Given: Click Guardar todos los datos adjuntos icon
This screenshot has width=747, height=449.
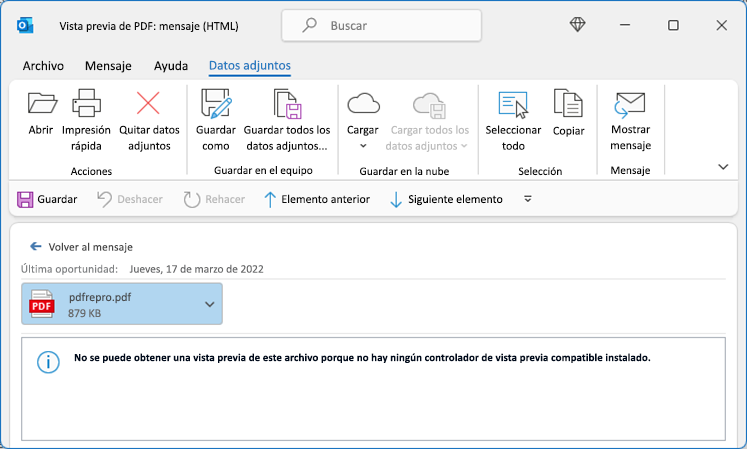Looking at the screenshot, I should (x=287, y=103).
